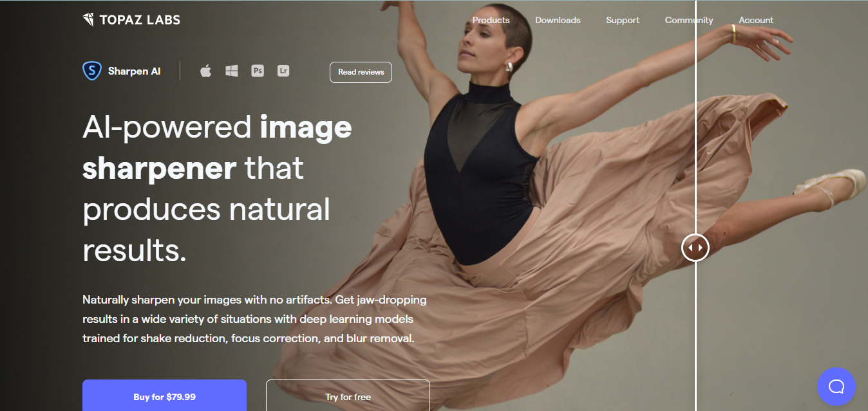Grab the before/after comparison slider handle
The image size is (868, 411).
point(695,248)
